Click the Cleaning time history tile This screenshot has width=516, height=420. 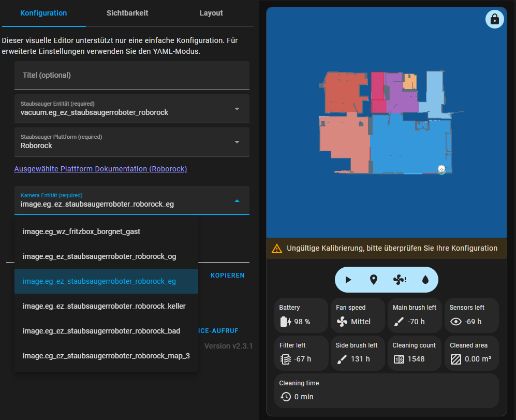[386, 390]
